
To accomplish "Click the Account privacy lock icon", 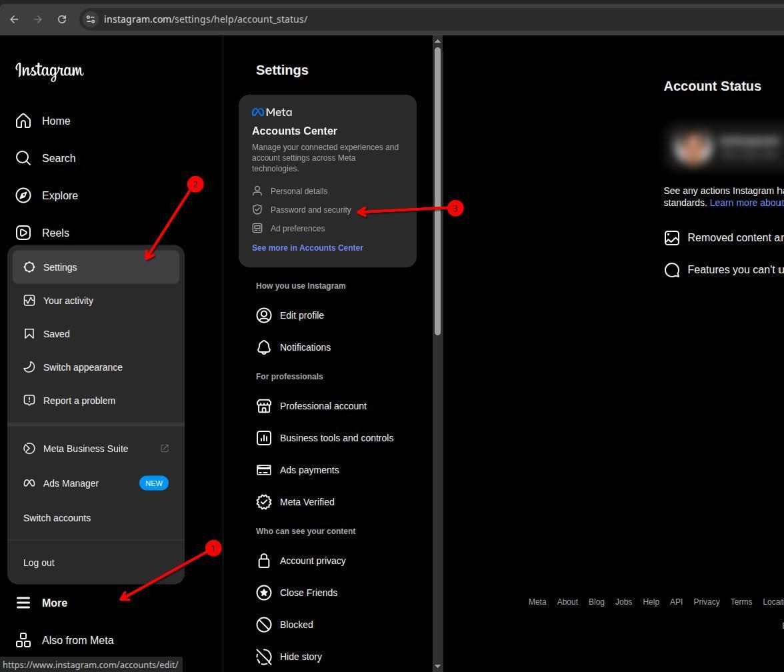I will click(264, 561).
